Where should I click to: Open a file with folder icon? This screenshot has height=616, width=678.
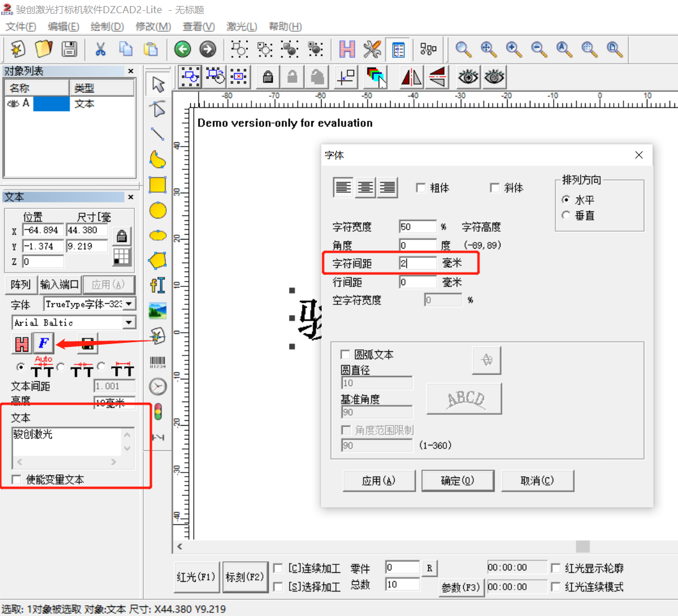44,49
